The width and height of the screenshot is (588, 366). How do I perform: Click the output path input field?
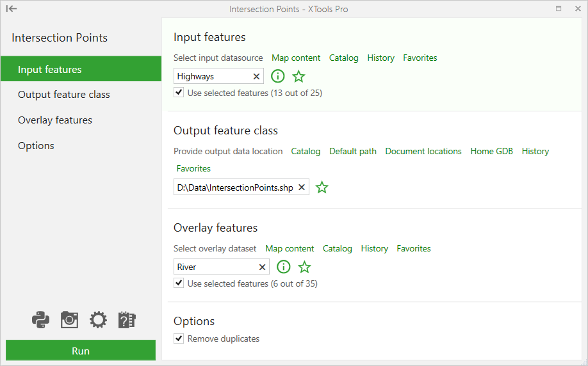click(241, 187)
